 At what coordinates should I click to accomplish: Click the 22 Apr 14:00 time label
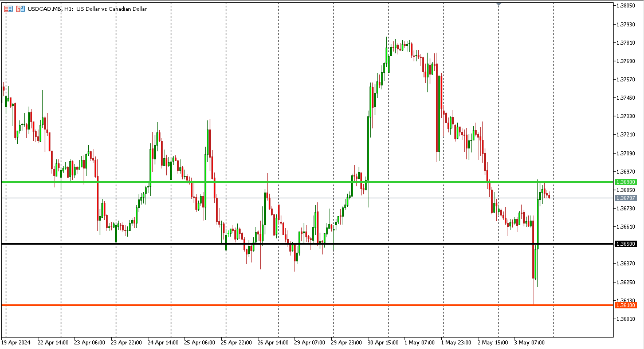pyautogui.click(x=53, y=343)
